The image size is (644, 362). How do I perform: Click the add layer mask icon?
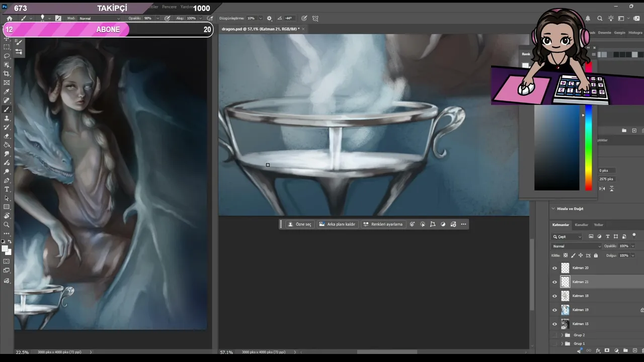point(607,350)
